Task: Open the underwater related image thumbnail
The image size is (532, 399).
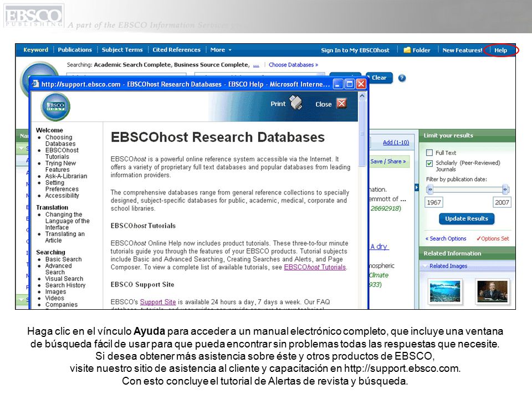Action: click(445, 291)
